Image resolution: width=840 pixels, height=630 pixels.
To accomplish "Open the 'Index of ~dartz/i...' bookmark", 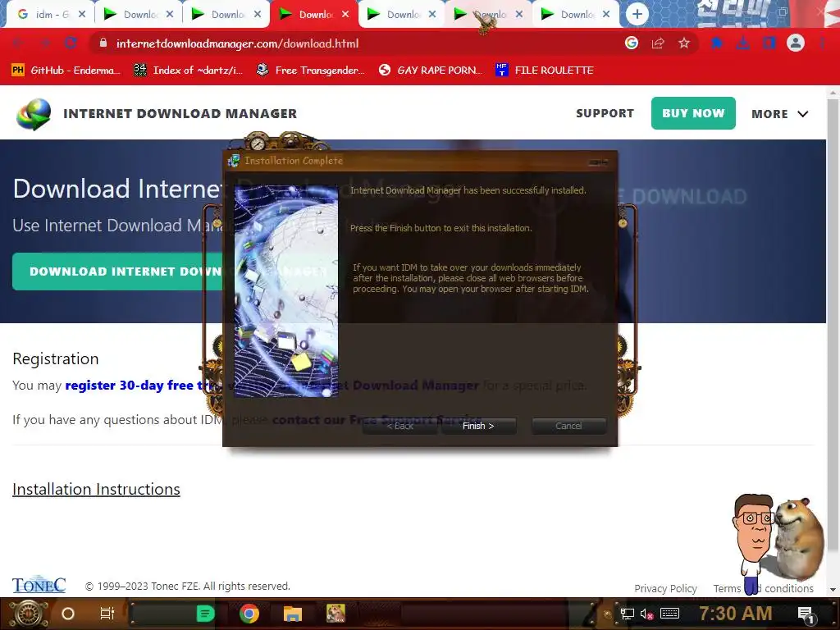I will (188, 71).
